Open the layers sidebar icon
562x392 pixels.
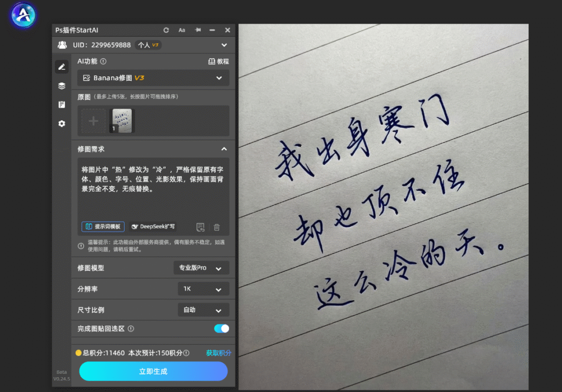[62, 86]
